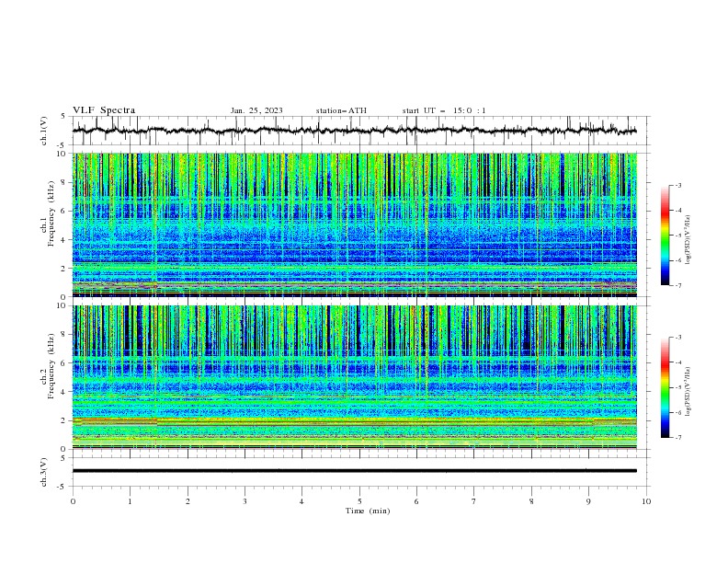Click the ch.1 voltage waveform trace
728x563 pixels.
point(354,131)
